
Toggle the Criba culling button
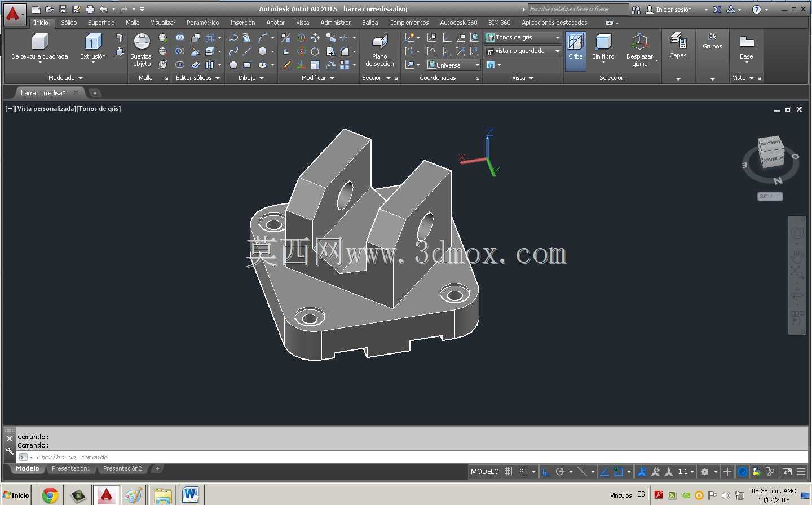tap(576, 50)
